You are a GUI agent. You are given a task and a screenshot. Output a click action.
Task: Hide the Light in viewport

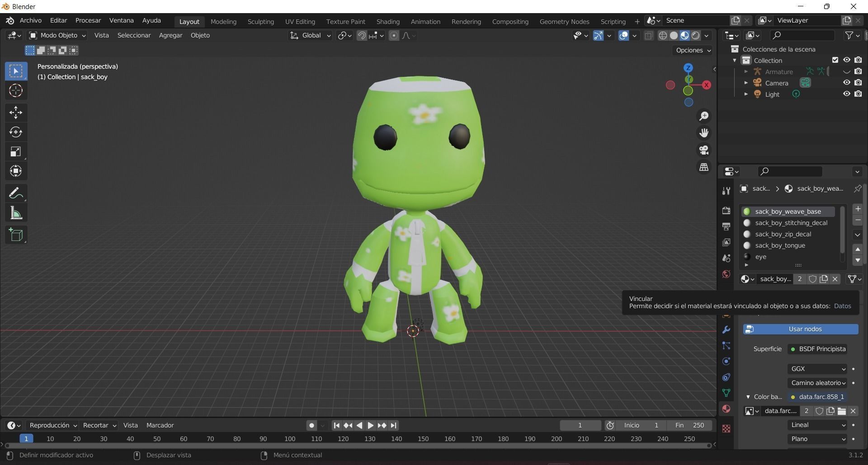pyautogui.click(x=846, y=94)
